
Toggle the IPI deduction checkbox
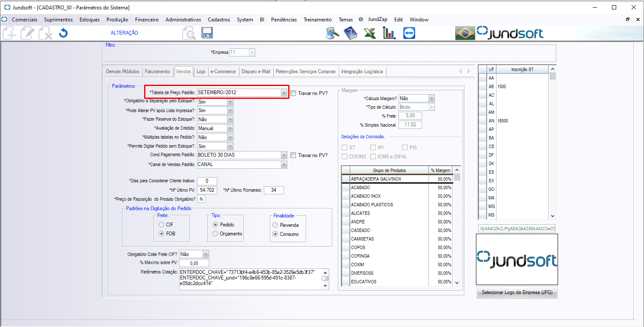point(373,148)
